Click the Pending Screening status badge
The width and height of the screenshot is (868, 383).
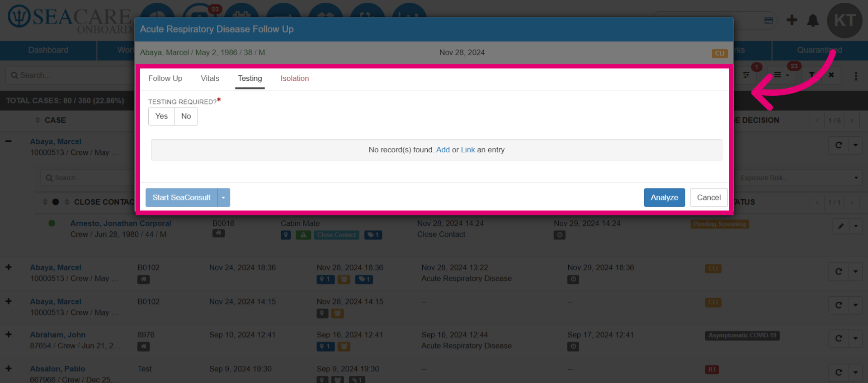(x=720, y=224)
